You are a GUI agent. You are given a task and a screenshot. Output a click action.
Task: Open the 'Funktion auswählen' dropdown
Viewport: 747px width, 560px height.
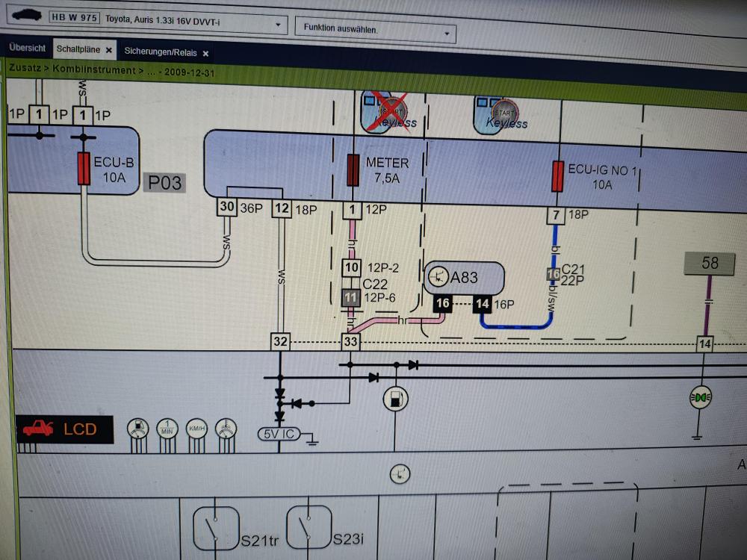click(x=376, y=31)
